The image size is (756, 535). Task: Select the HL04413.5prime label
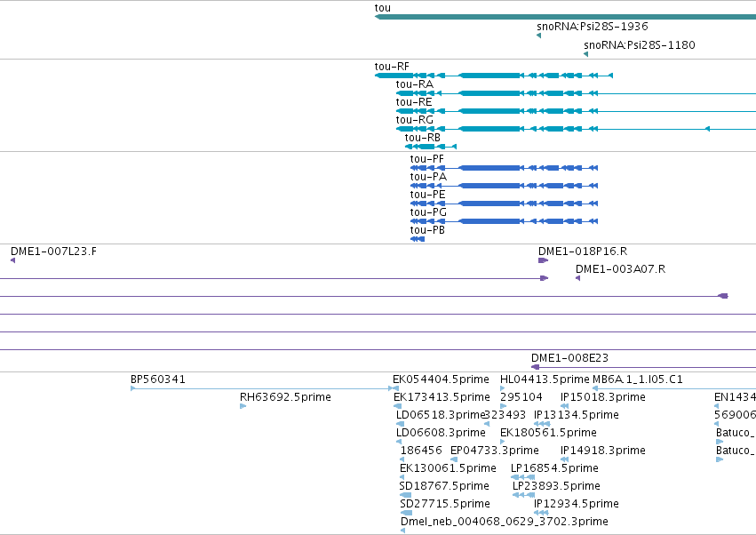coord(545,379)
